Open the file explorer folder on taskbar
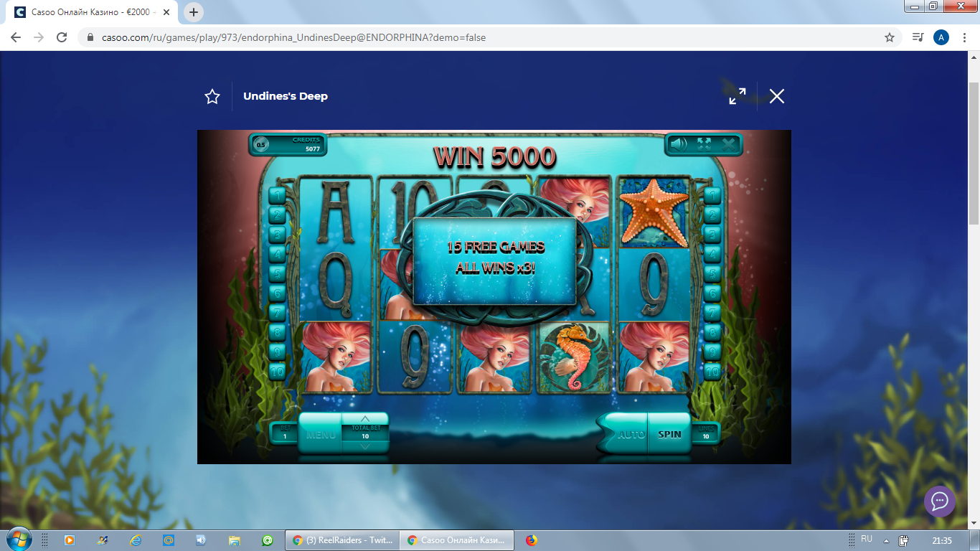 pyautogui.click(x=235, y=540)
